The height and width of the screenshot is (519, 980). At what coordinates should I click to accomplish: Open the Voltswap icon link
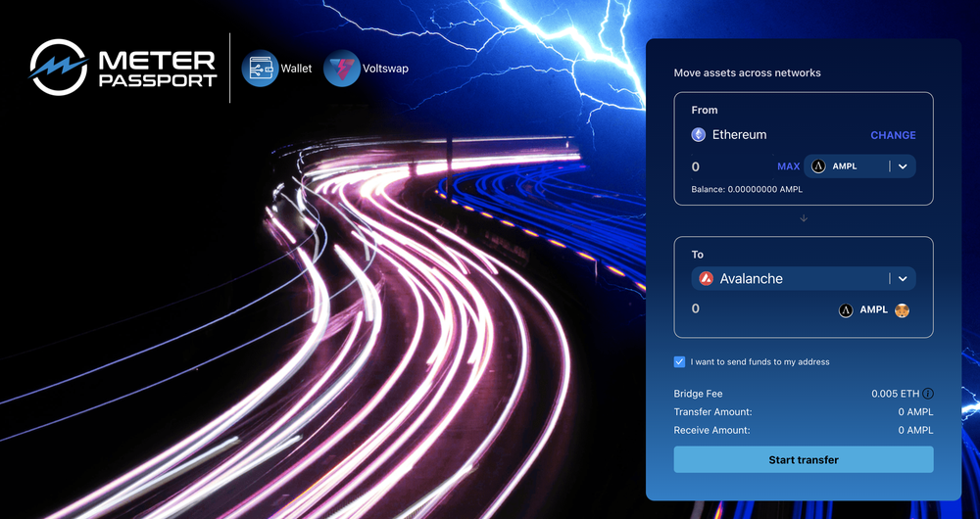(x=342, y=69)
